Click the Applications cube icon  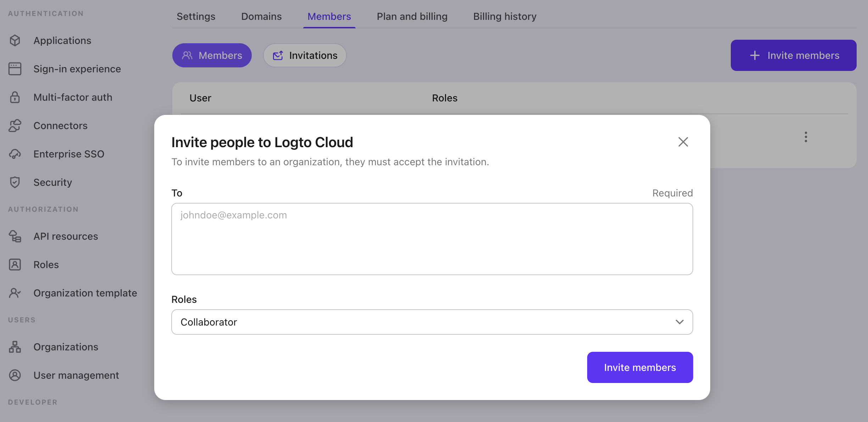[15, 40]
